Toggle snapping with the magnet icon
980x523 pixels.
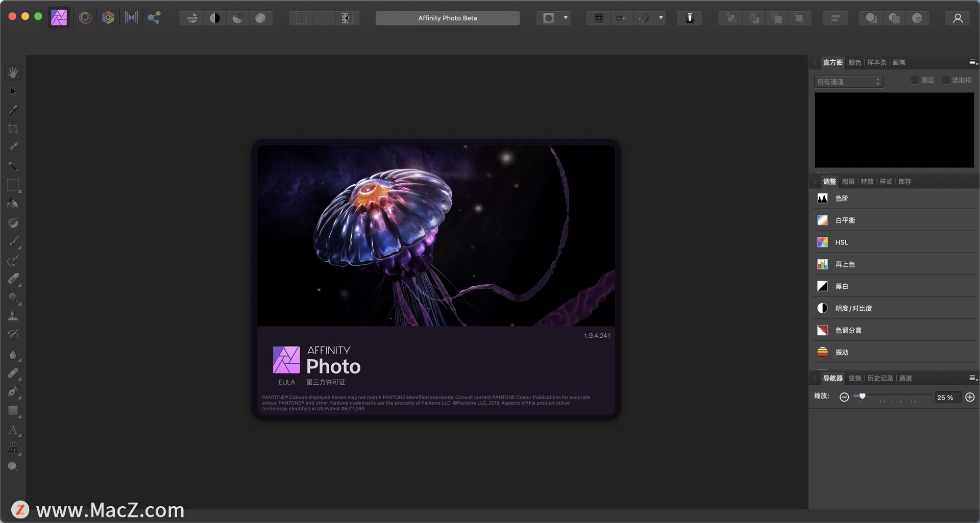644,18
